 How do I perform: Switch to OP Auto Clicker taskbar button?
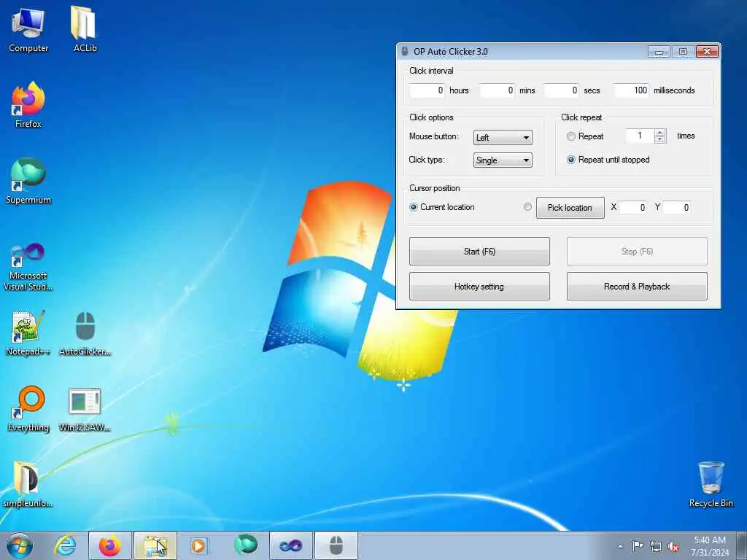[336, 545]
